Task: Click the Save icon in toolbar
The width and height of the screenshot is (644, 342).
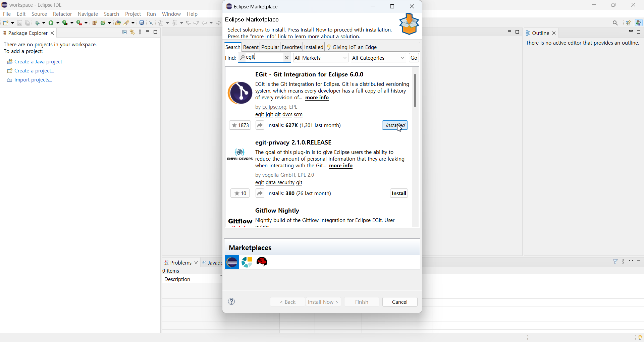Action: (19, 23)
